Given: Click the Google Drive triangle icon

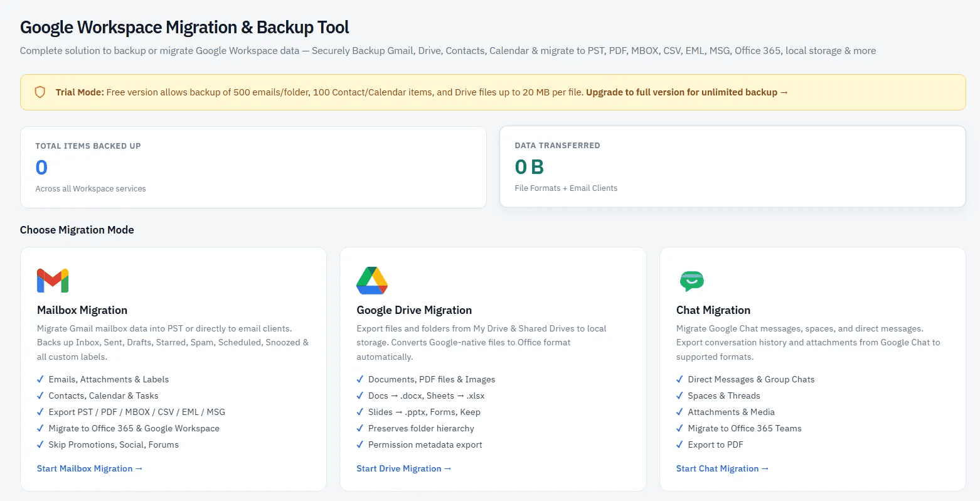Looking at the screenshot, I should 372,281.
